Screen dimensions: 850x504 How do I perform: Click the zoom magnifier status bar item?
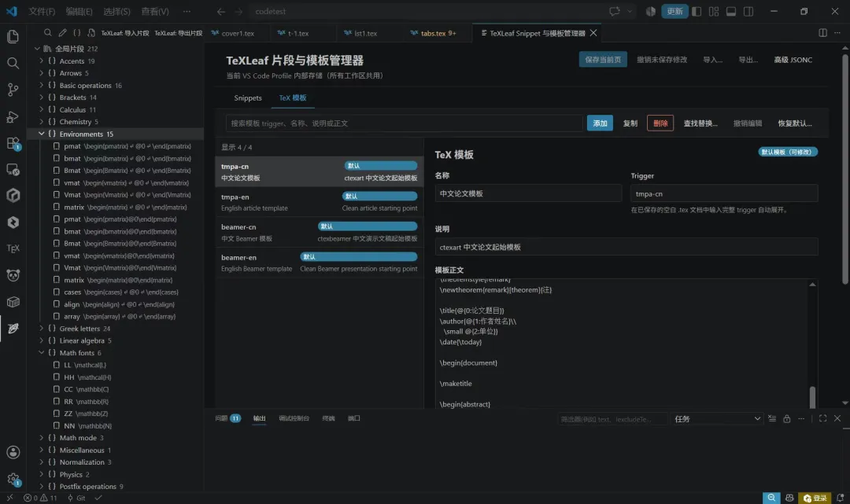click(x=771, y=498)
